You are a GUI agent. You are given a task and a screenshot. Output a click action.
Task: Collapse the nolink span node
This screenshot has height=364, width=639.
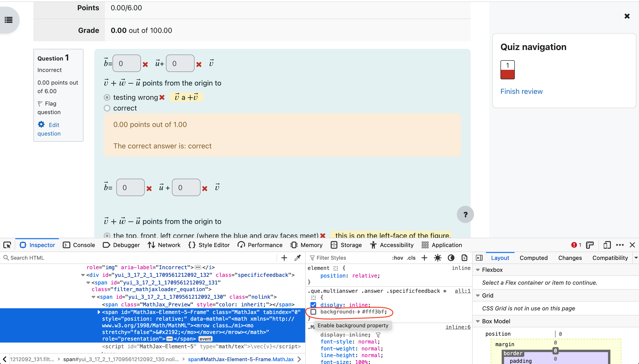[x=93, y=297]
